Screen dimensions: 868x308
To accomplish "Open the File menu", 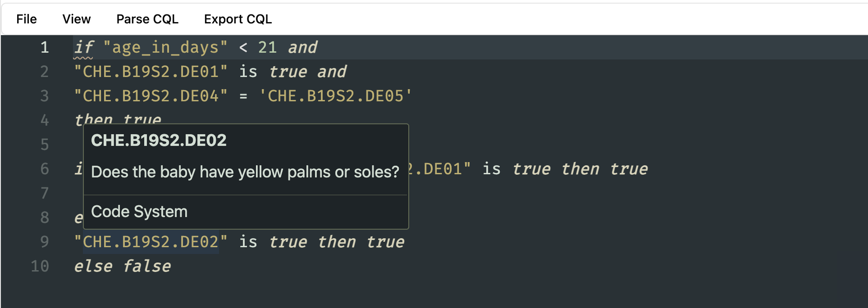I will point(26,19).
